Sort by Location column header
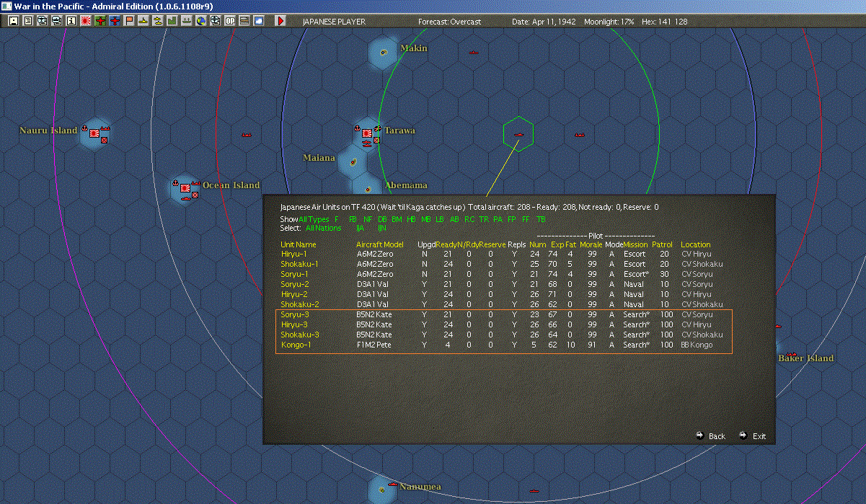The image size is (866, 504). 696,245
